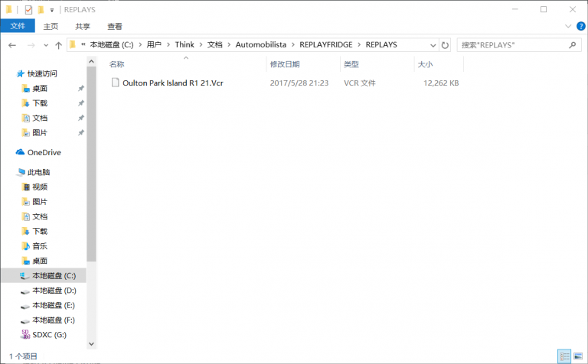Click the Properties checkmark icon in title bar
The image size is (588, 364).
(x=28, y=10)
